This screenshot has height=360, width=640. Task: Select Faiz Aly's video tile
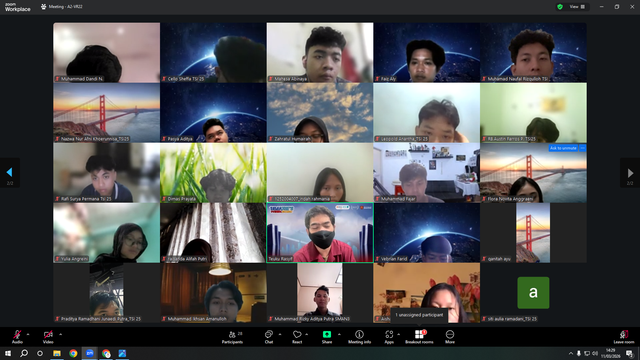tap(427, 52)
